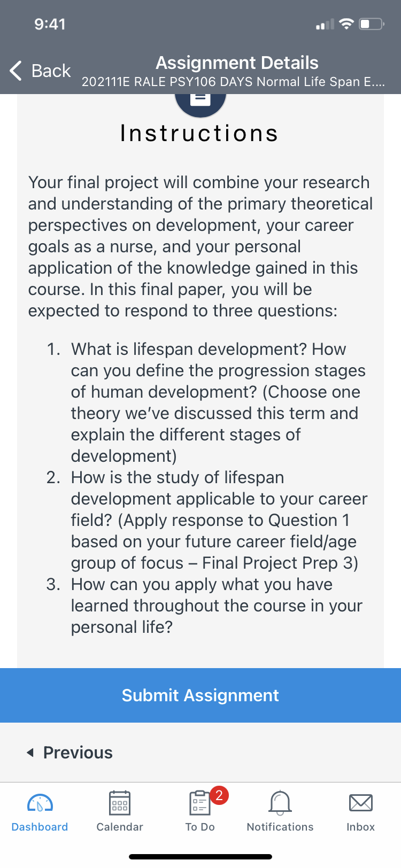Tap the Previous triangle arrow
Viewport: 401px width, 868px height.
tap(30, 753)
